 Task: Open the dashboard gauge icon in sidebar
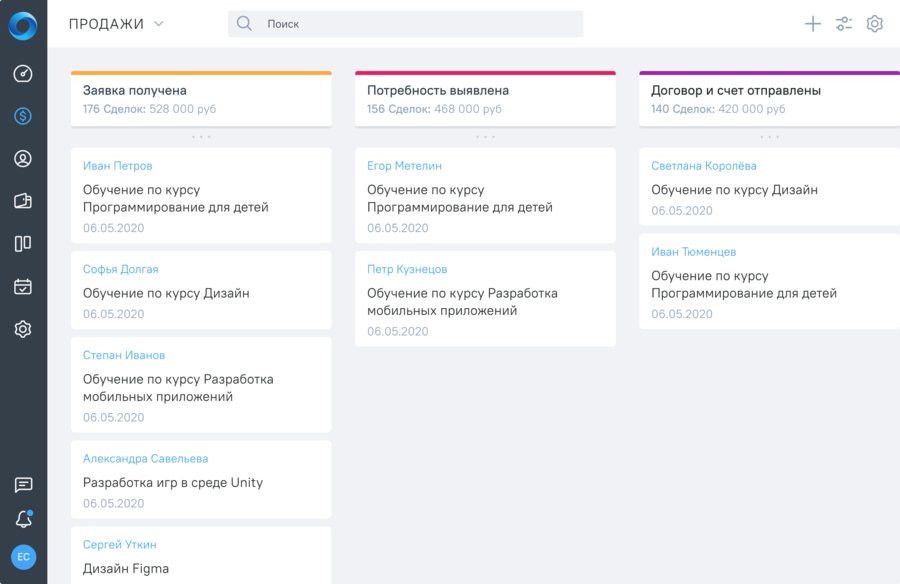(x=23, y=74)
